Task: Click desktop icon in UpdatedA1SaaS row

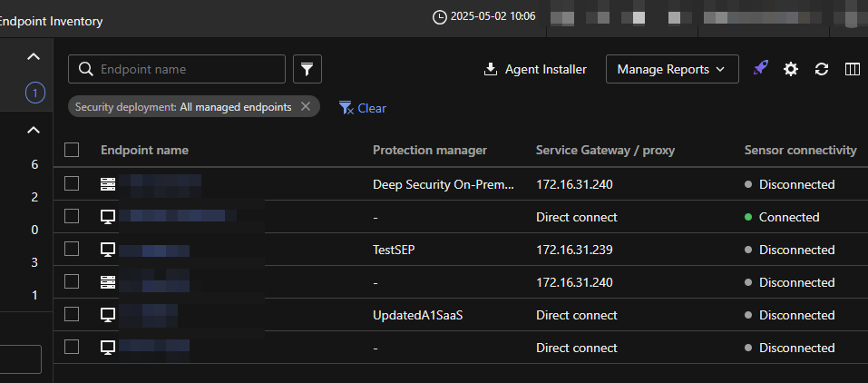Action: coord(108,315)
